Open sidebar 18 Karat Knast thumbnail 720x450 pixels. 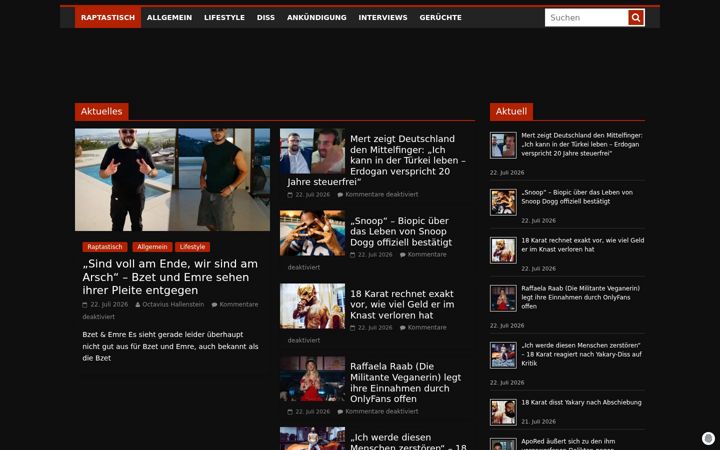[x=503, y=250]
